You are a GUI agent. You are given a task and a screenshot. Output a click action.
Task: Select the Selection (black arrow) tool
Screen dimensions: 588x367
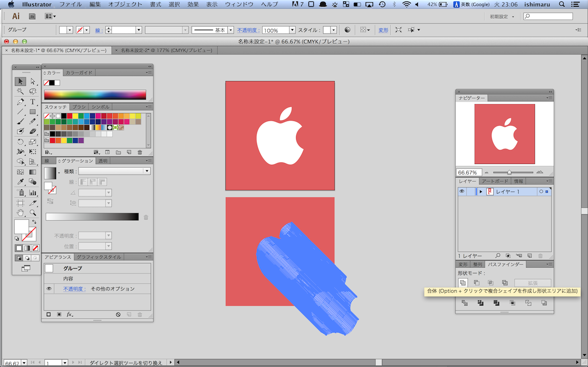[x=21, y=81]
